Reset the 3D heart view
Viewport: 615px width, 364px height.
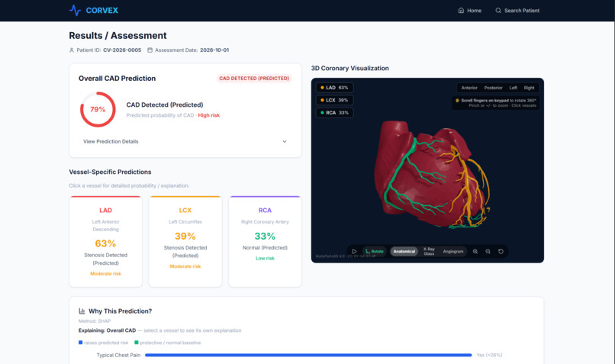point(501,251)
